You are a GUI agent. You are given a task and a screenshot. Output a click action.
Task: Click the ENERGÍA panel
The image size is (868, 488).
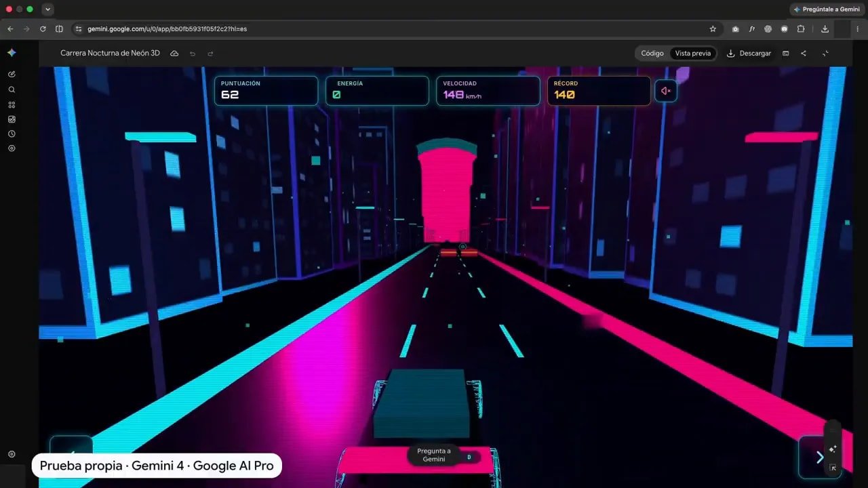coord(377,91)
